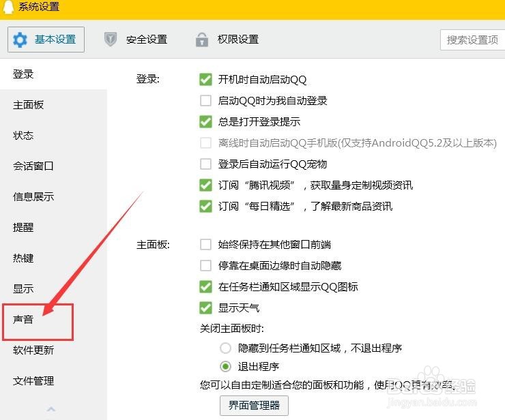The image size is (505, 420).
Task: Click the sidebar collapse chevron at bottom
Action: point(51,409)
